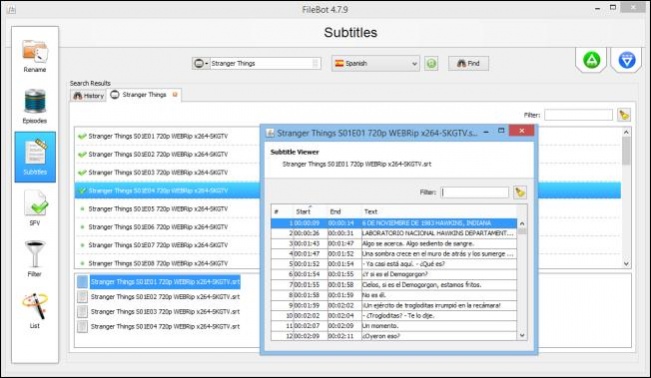This screenshot has height=378, width=651.
Task: Select Stranger Things S01E01 search result
Action: [168, 136]
